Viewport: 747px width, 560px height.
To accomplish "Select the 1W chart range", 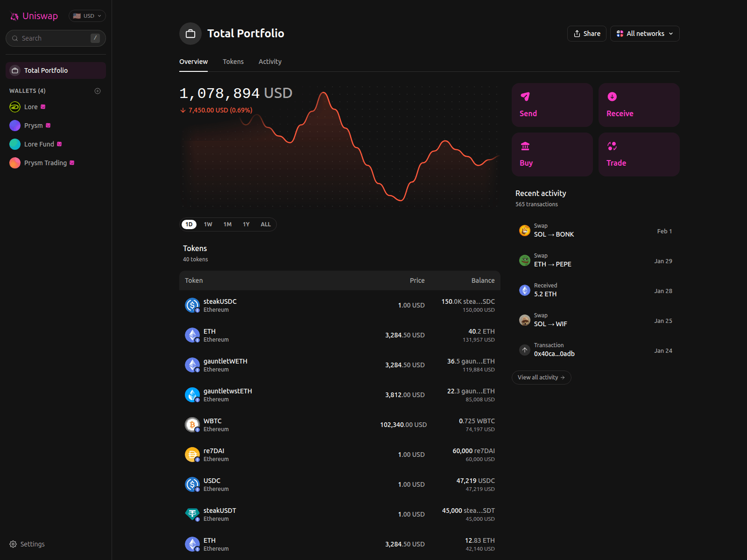I will [208, 224].
